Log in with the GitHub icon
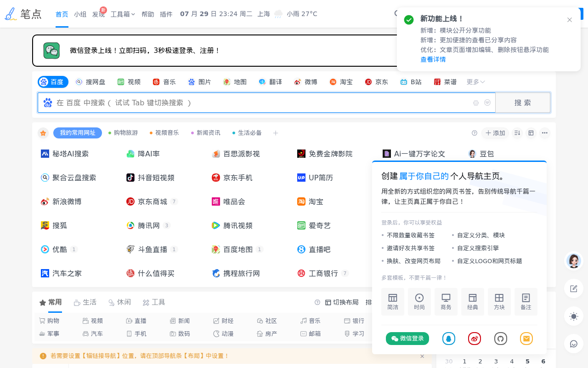Image resolution: width=588 pixels, height=368 pixels. pos(501,339)
